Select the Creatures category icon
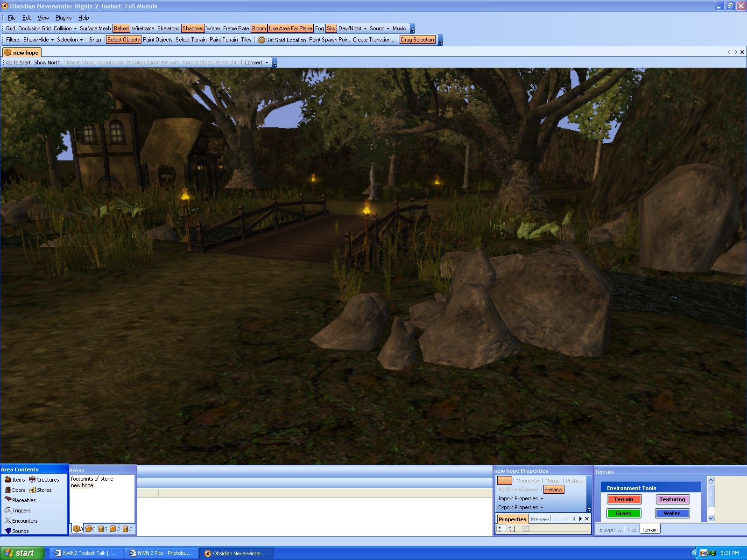 [x=32, y=480]
